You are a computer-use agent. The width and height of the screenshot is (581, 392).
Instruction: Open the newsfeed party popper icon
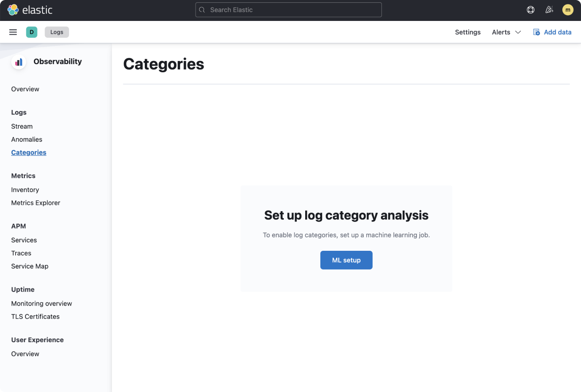coord(549,9)
